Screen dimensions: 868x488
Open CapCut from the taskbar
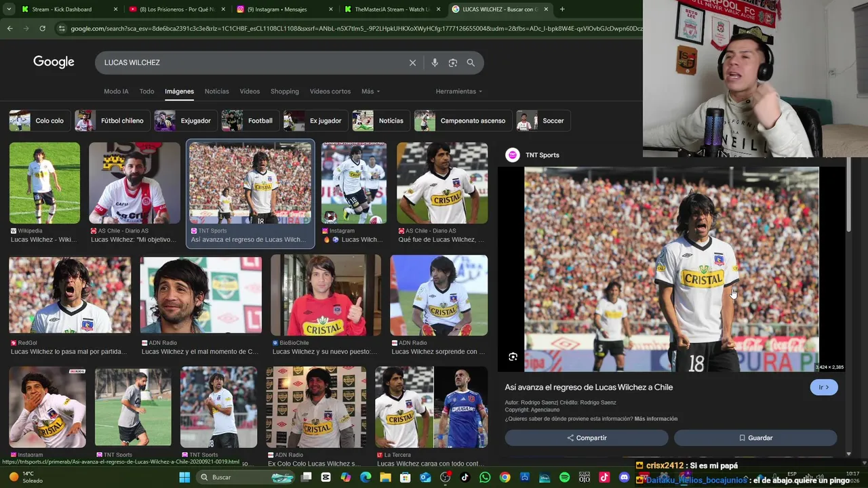pyautogui.click(x=325, y=477)
